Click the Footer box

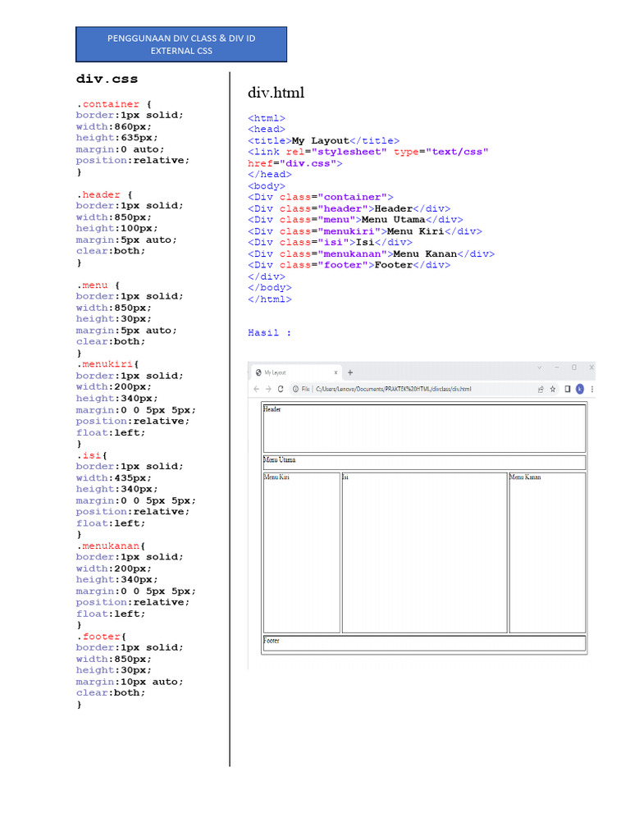[x=424, y=642]
